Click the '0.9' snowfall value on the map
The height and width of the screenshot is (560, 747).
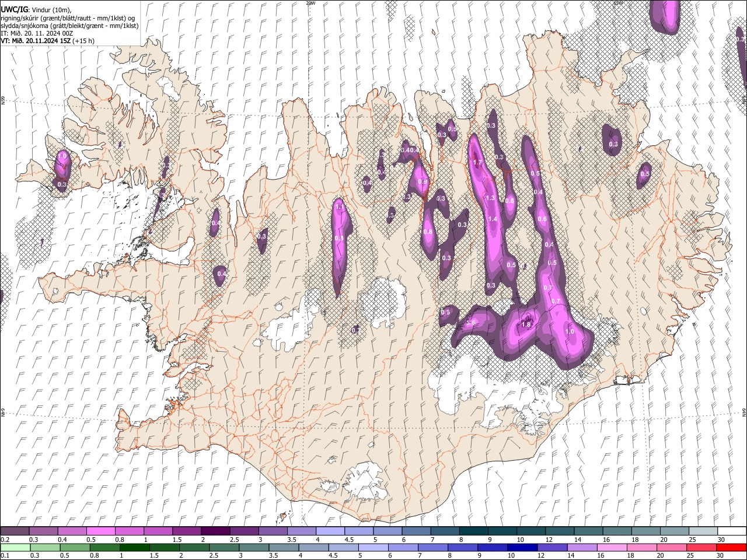[423, 182]
